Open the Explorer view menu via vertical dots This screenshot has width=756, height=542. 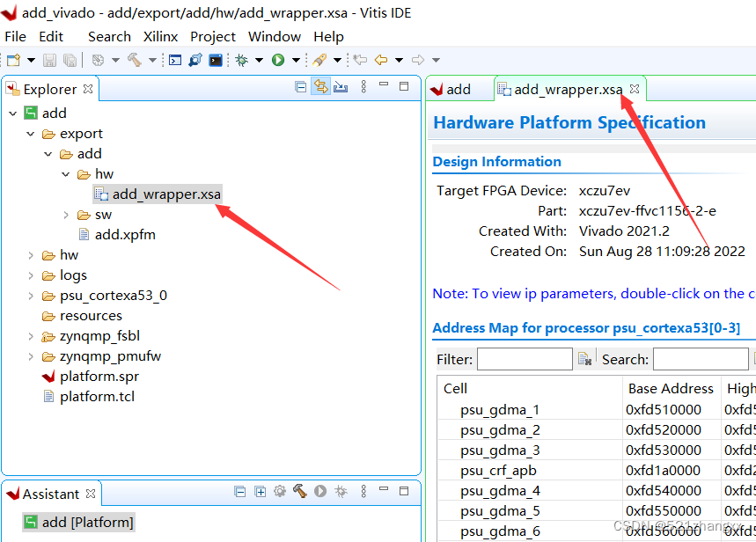click(x=363, y=86)
